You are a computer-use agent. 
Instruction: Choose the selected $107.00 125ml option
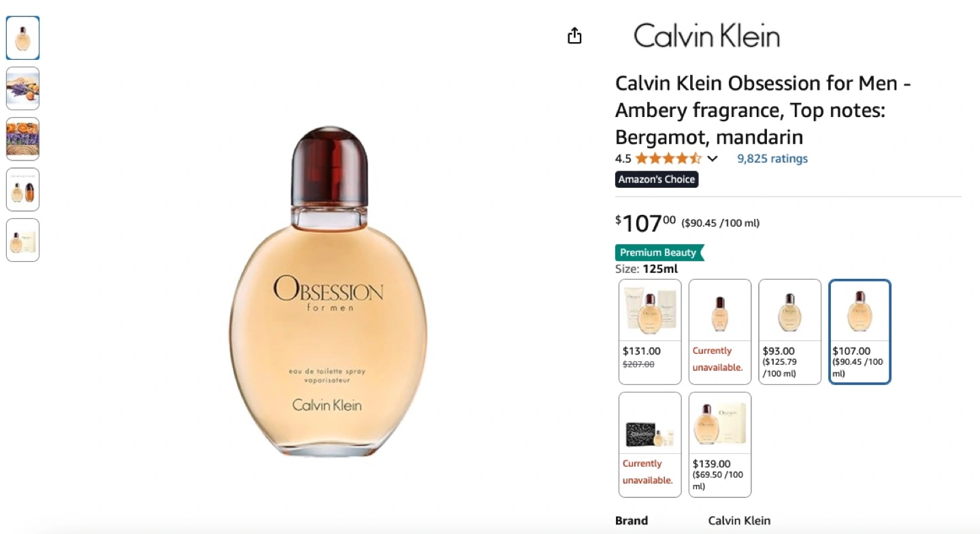coord(860,332)
